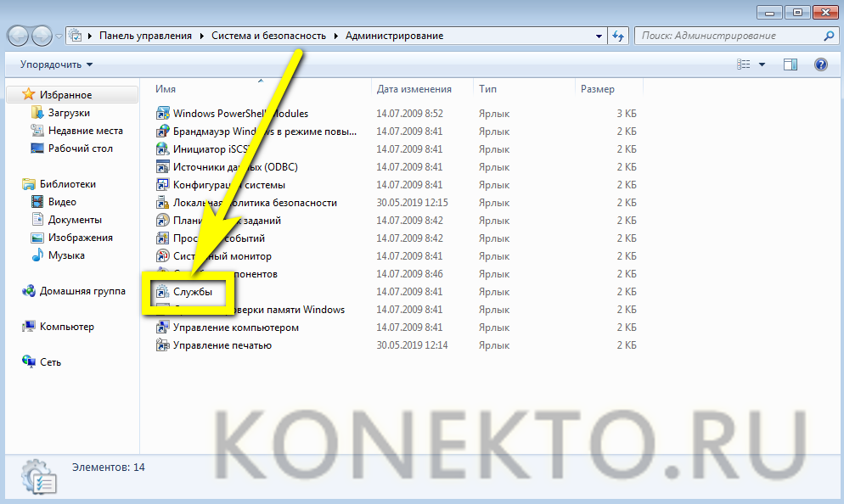The width and height of the screenshot is (844, 504).
Task: Go to Панель управления in breadcrumb
Action: 145,36
